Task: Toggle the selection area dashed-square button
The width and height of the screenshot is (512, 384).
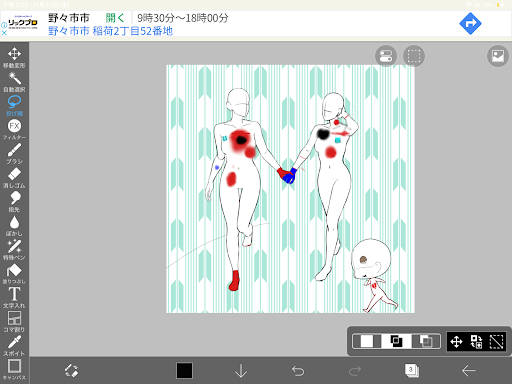Action: pos(414,56)
